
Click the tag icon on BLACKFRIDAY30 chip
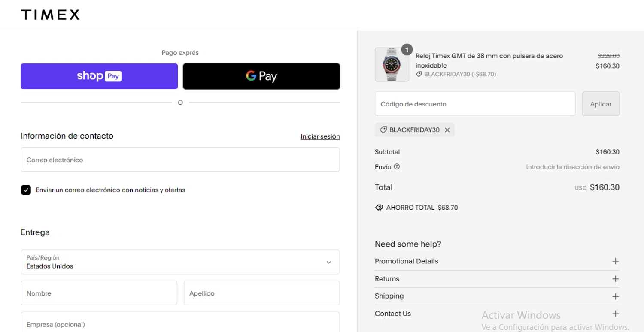383,130
